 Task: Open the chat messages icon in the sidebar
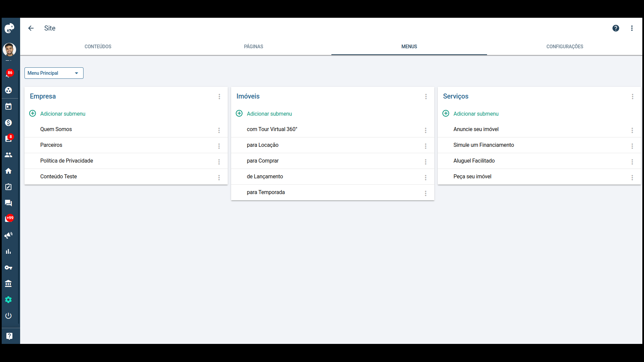(8, 203)
